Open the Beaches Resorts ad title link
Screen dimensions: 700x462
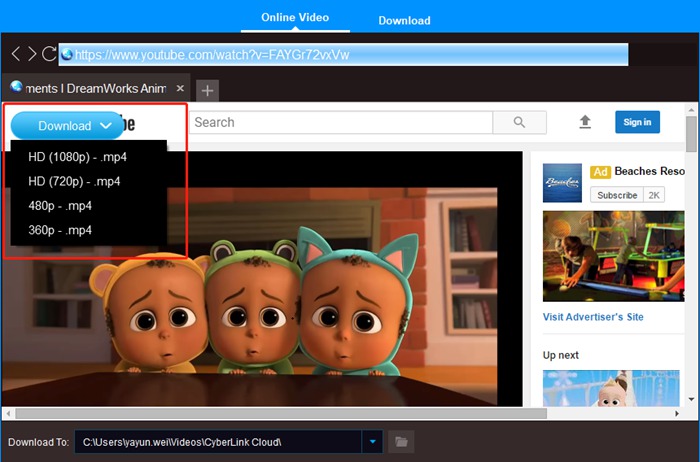coord(649,171)
